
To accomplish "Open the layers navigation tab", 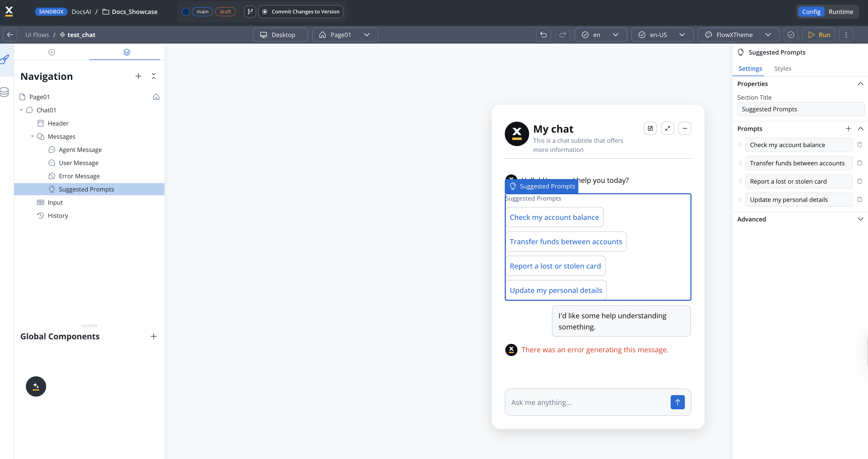I will pyautogui.click(x=127, y=52).
